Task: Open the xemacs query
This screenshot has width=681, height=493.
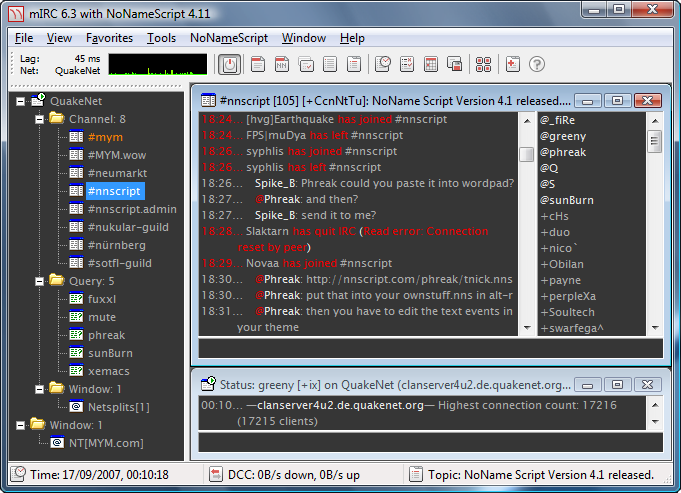Action: (x=109, y=371)
